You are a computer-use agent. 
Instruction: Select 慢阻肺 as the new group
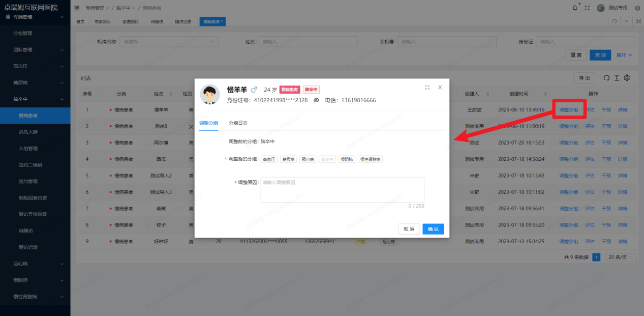pos(347,159)
